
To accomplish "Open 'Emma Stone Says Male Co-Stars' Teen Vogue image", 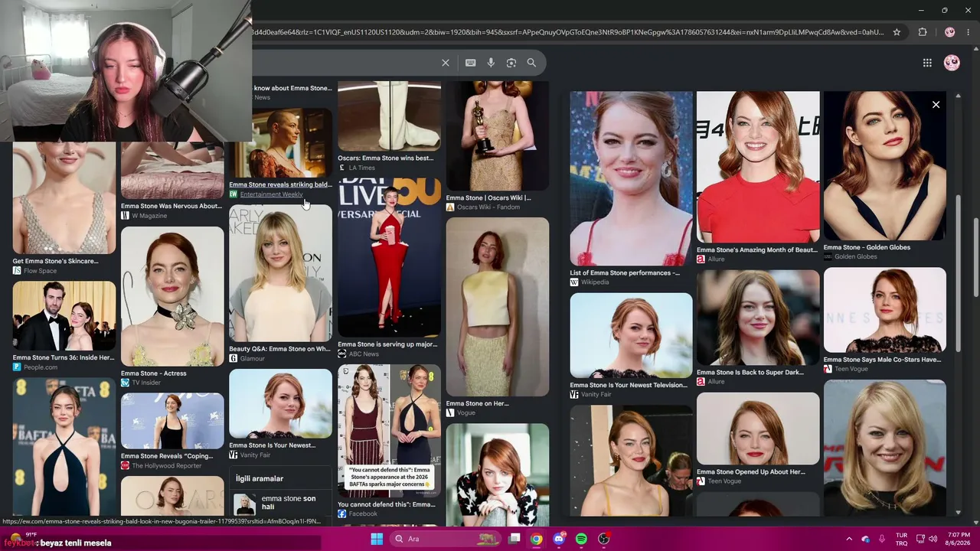I will click(885, 309).
